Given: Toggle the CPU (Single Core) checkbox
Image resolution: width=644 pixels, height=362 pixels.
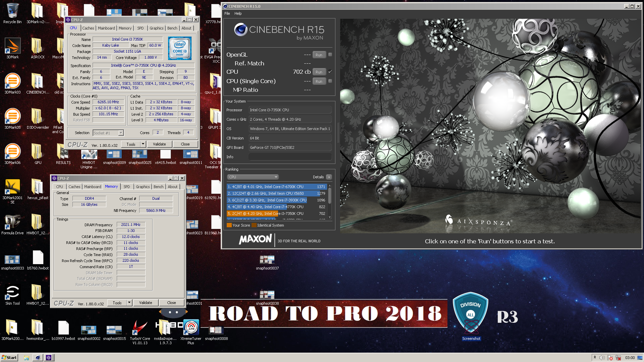Looking at the screenshot, I should click(x=330, y=81).
